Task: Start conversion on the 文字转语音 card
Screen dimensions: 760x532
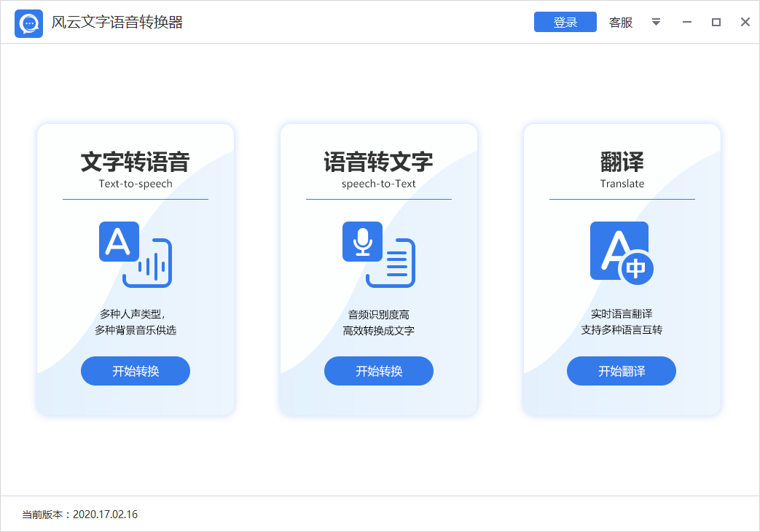Action: (x=135, y=371)
